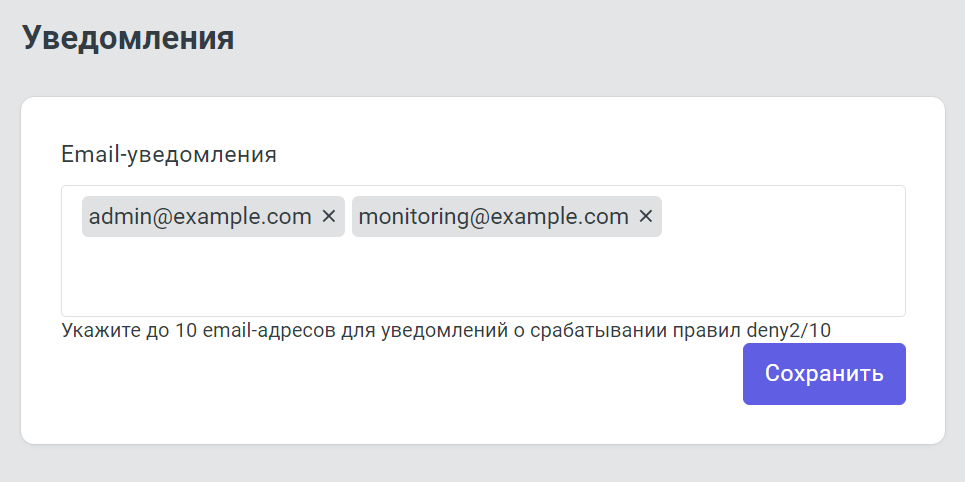
Task: Delete monitoring@example.com using its × icon
Action: (x=645, y=216)
